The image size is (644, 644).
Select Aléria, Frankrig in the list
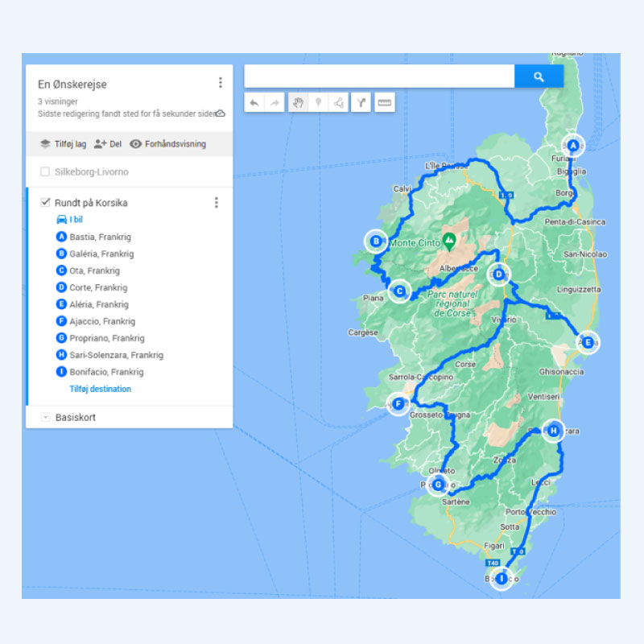[99, 304]
